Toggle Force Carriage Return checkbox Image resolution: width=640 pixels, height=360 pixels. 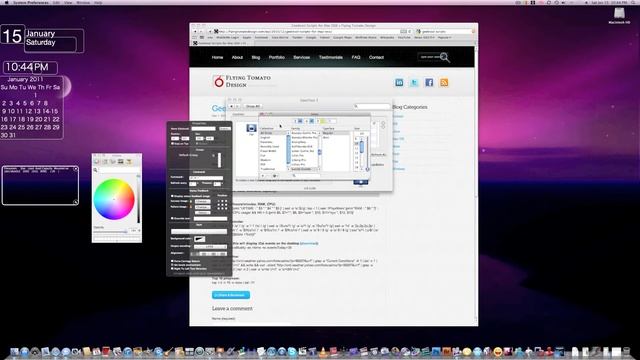172,261
